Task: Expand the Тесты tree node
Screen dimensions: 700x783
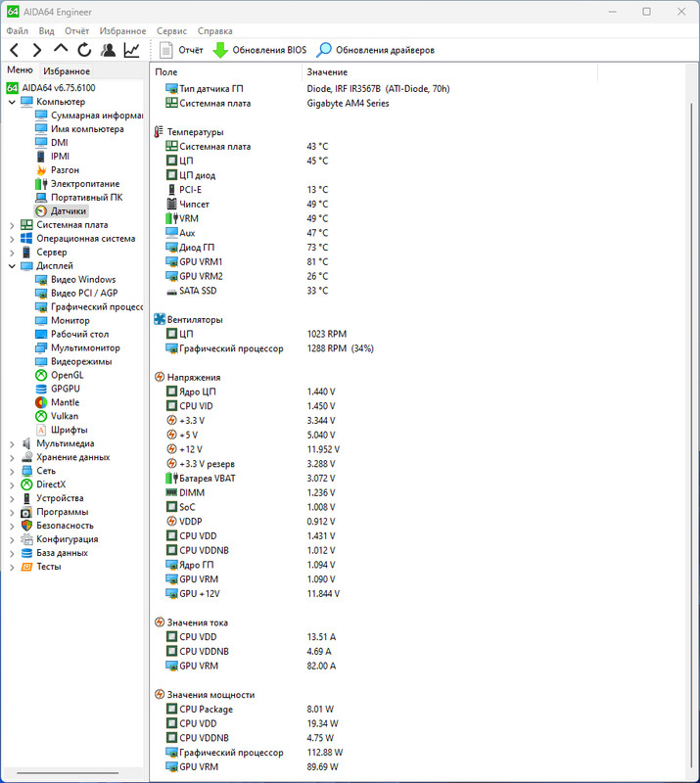Action: (x=12, y=567)
